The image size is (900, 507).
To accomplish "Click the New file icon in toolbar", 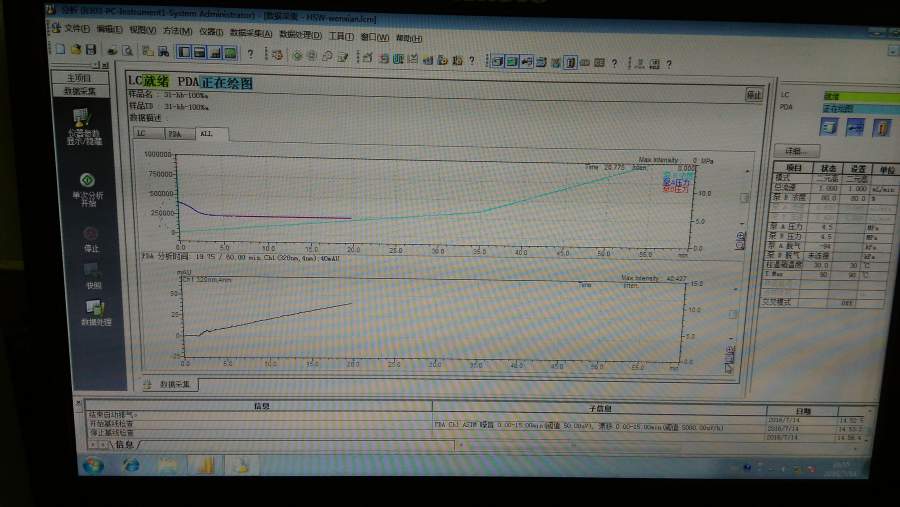I will (60, 49).
